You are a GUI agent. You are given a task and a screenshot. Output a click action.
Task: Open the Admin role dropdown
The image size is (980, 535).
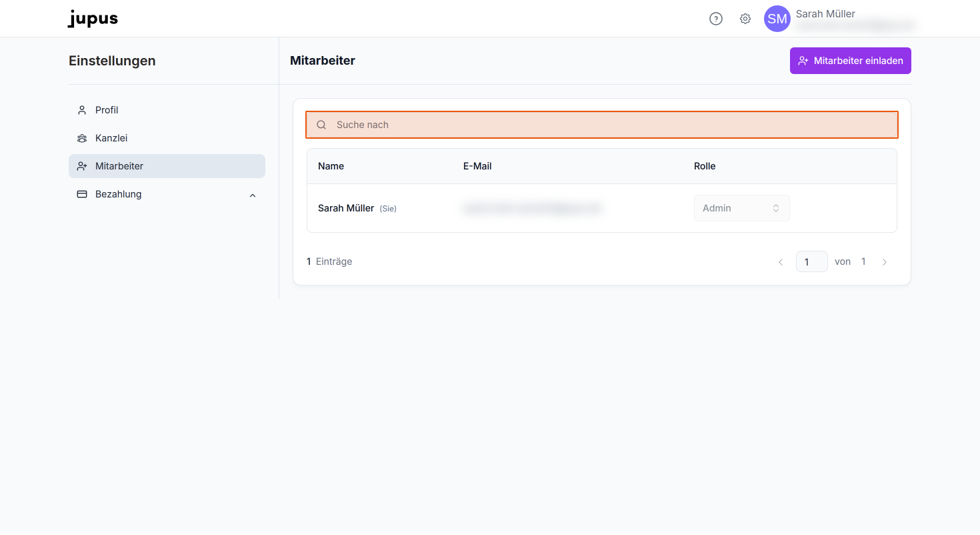point(741,208)
